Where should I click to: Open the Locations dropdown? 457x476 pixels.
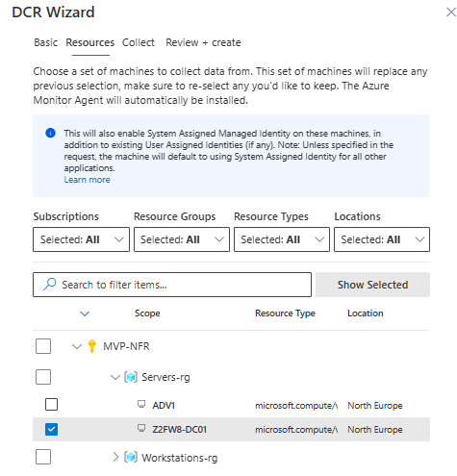tap(382, 239)
